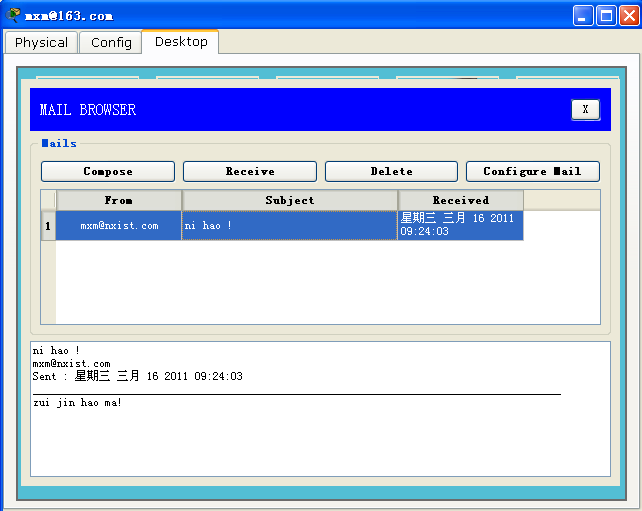
Task: Select subject cell "ni hao !"
Action: 289,226
